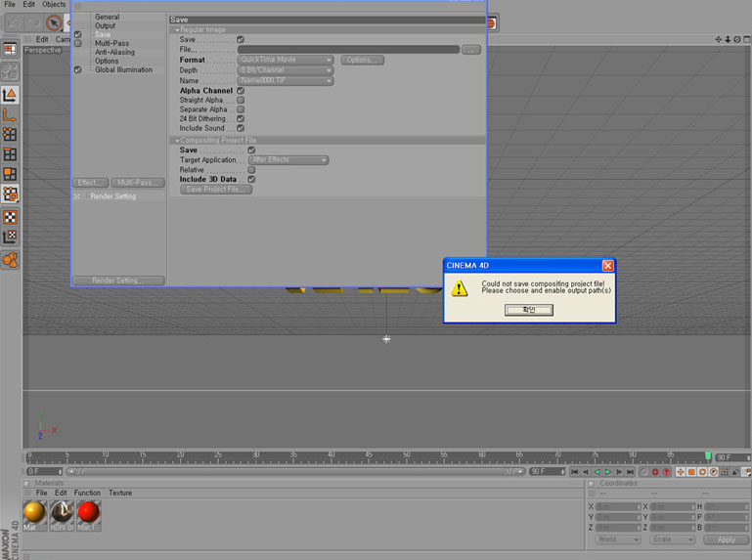This screenshot has width=752, height=560.
Task: Switch to Points mode
Action: pyautogui.click(x=10, y=134)
